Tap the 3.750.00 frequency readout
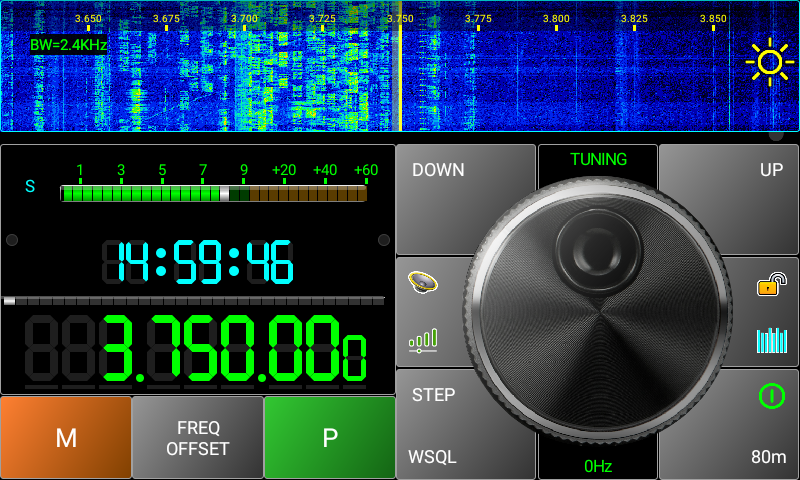The width and height of the screenshot is (800, 480). tap(235, 350)
